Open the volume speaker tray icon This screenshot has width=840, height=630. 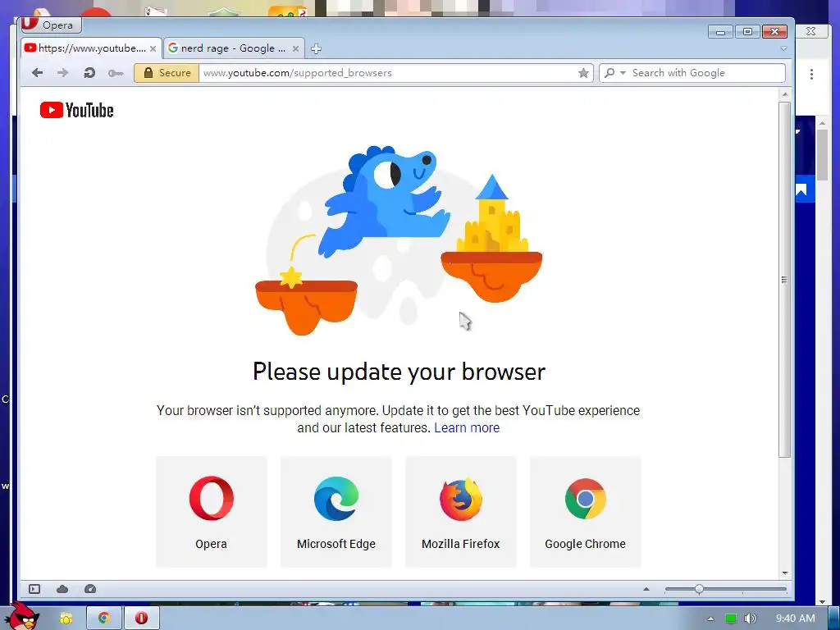click(751, 619)
